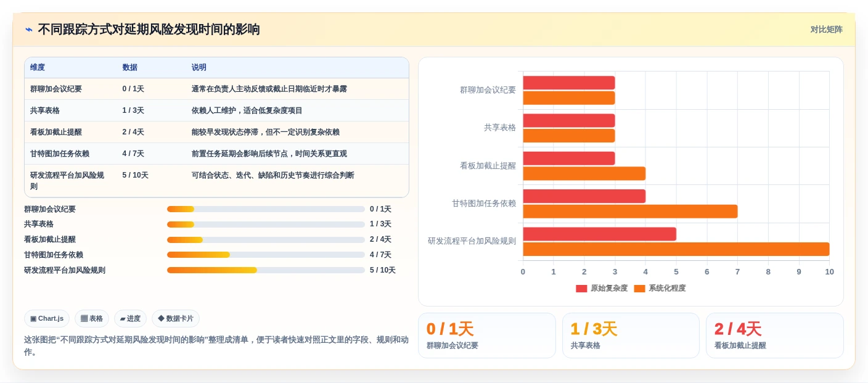This screenshot has width=868, height=383.
Task: Click the 说明 table column header
Action: (x=199, y=67)
